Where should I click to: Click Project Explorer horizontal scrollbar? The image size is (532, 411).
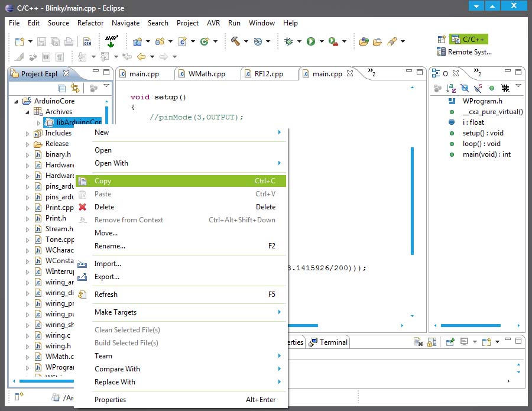pos(47,381)
